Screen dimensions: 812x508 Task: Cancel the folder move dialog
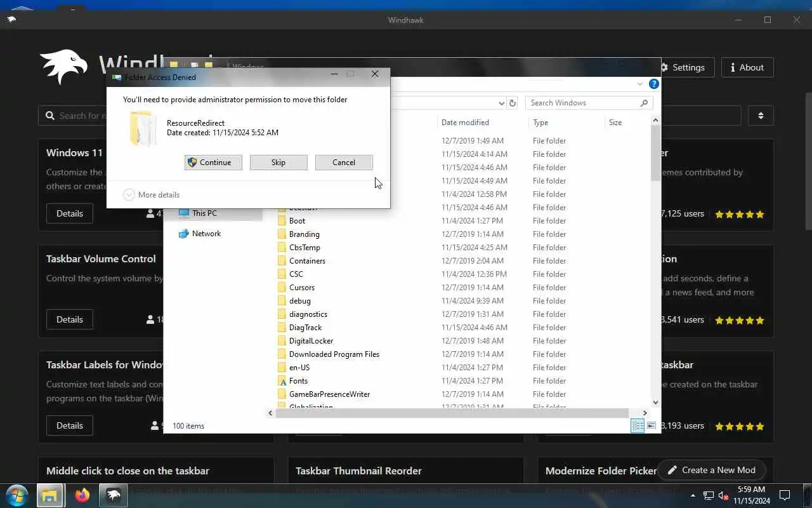click(x=344, y=163)
